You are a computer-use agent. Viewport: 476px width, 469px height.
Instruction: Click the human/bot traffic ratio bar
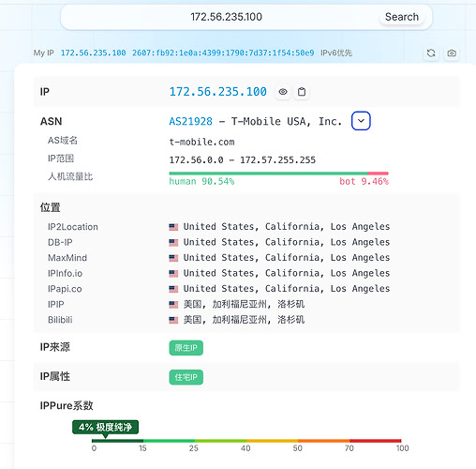pyautogui.click(x=278, y=173)
